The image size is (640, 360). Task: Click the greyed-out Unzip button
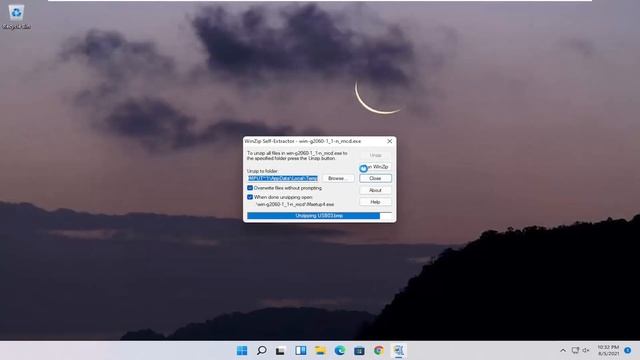point(375,155)
